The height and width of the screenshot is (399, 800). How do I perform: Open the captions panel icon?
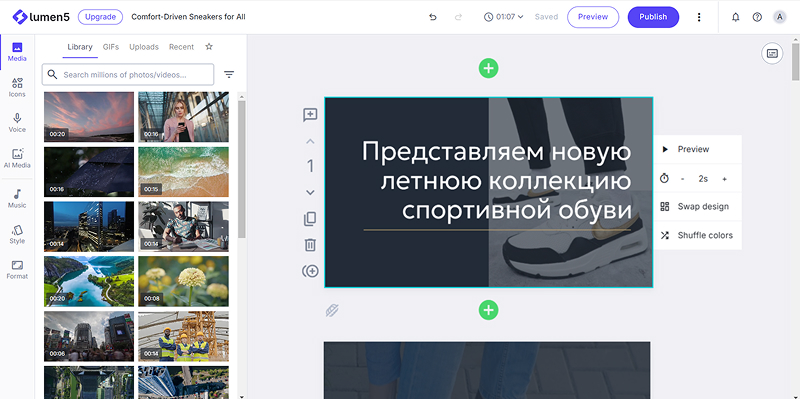coord(772,53)
